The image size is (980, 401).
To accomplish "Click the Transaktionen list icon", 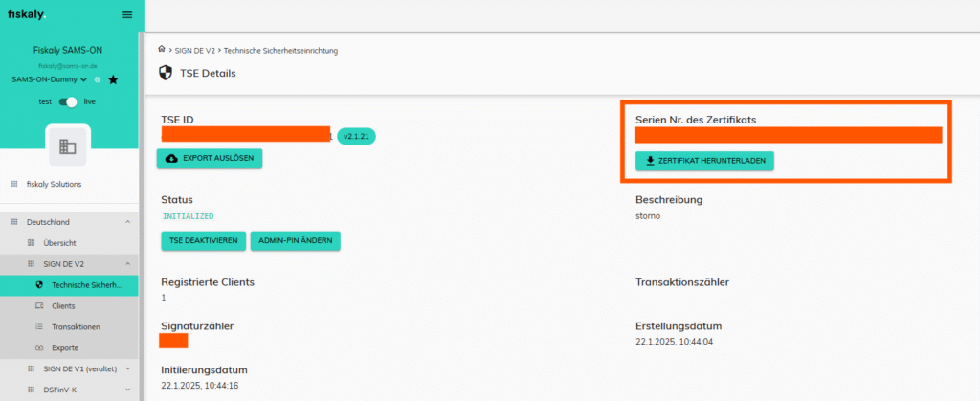I will pyautogui.click(x=39, y=326).
